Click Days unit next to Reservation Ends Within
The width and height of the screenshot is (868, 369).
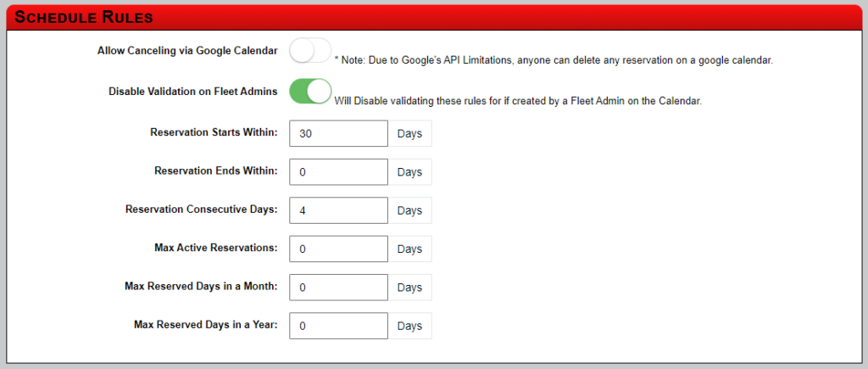(409, 171)
